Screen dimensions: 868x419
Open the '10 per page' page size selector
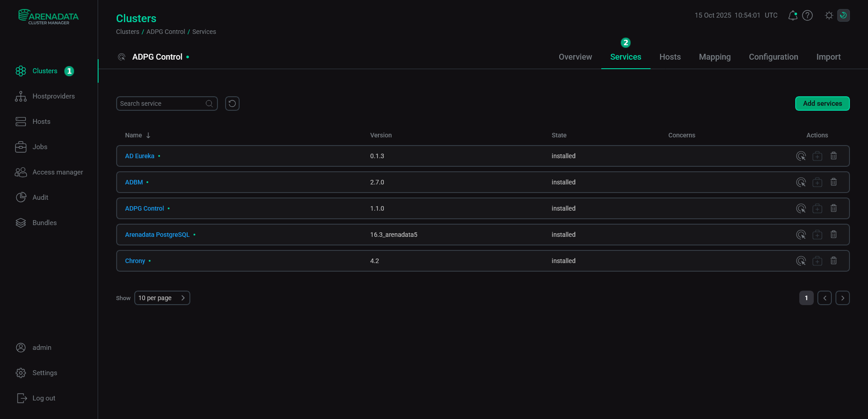click(162, 298)
